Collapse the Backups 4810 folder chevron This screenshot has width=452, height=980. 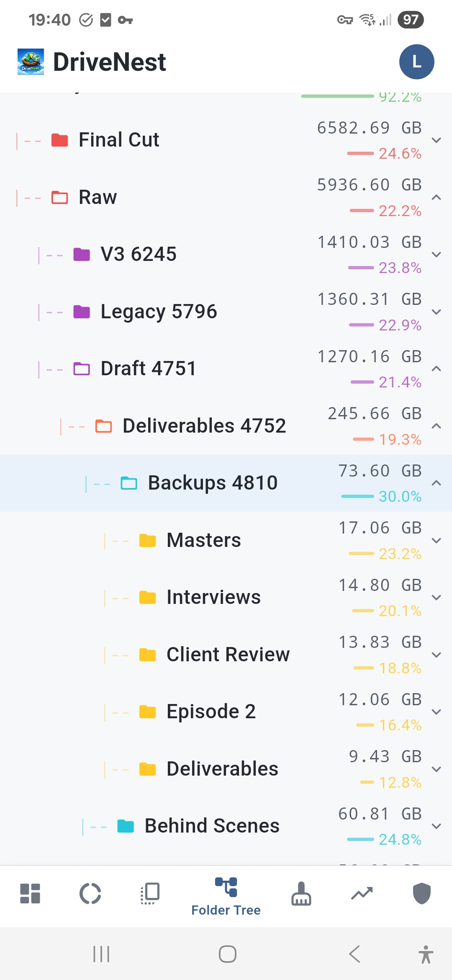(x=437, y=483)
